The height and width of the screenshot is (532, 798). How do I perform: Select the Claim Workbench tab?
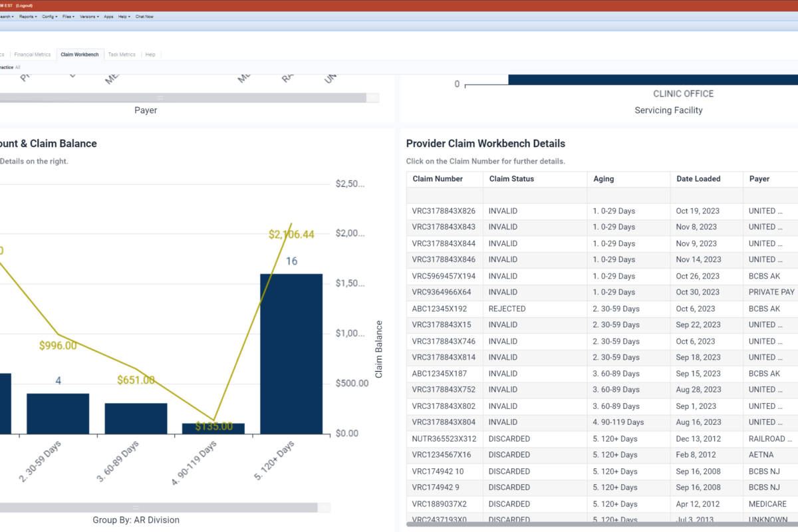pos(79,55)
